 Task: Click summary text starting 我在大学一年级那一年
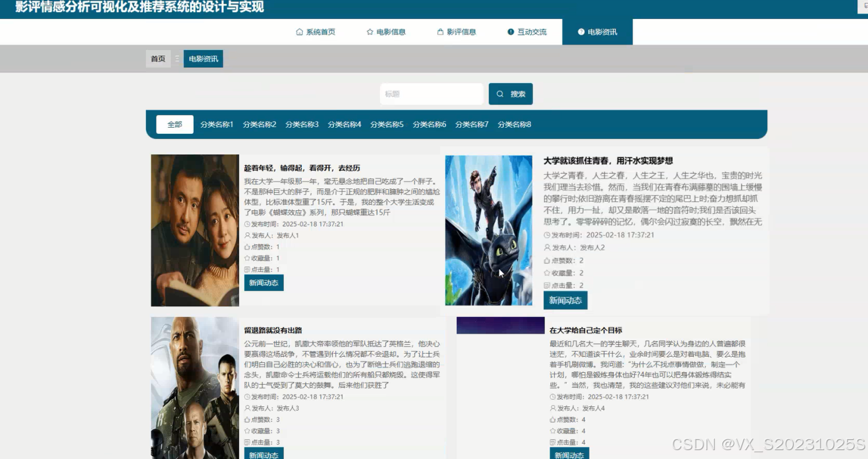coord(342,197)
